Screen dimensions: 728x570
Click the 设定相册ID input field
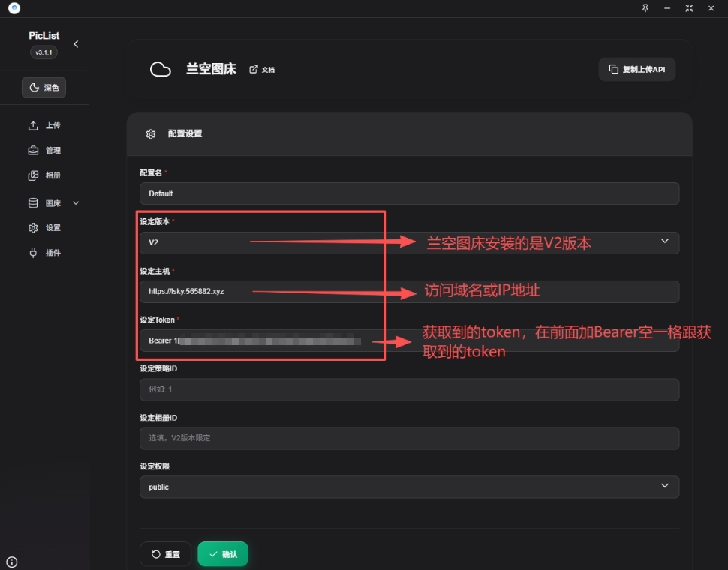pos(409,438)
